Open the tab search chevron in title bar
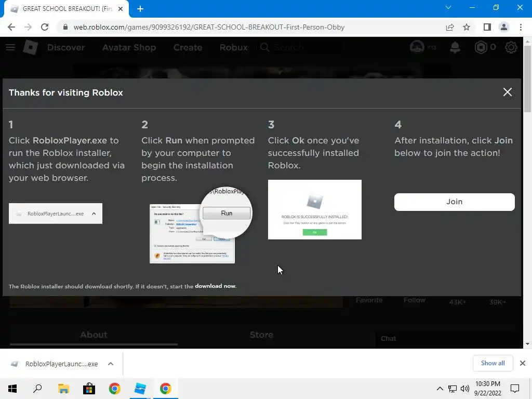The image size is (532, 399). (448, 7)
